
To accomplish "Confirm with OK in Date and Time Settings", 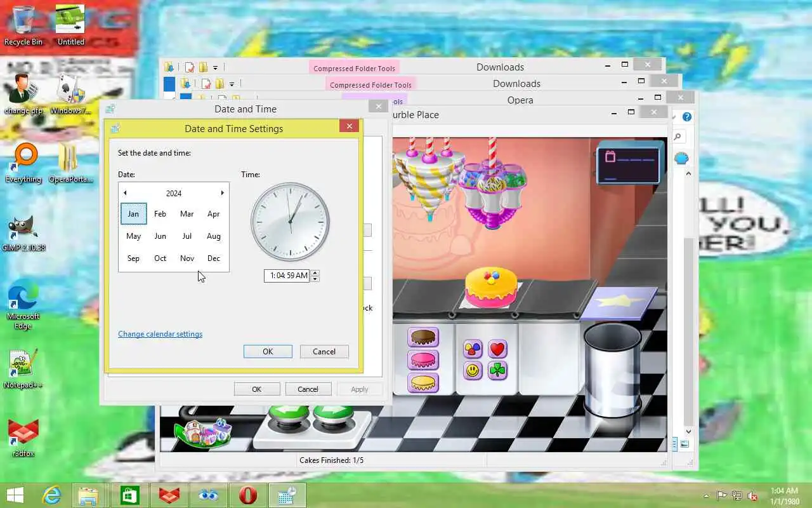I will [x=268, y=352].
